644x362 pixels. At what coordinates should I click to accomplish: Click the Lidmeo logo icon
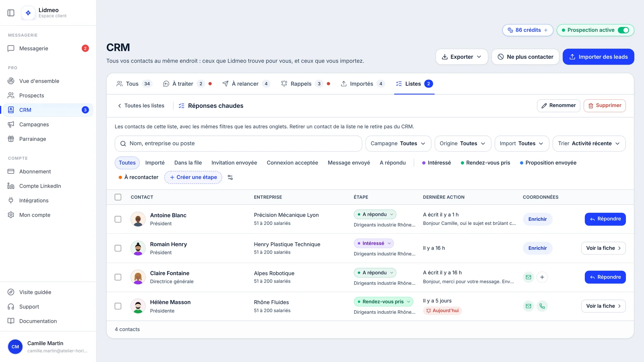coord(28,13)
